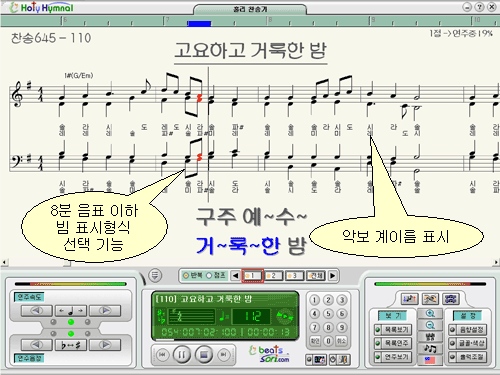Click the transpose notes icon with arrows
500x375 pixels.
(409, 299)
